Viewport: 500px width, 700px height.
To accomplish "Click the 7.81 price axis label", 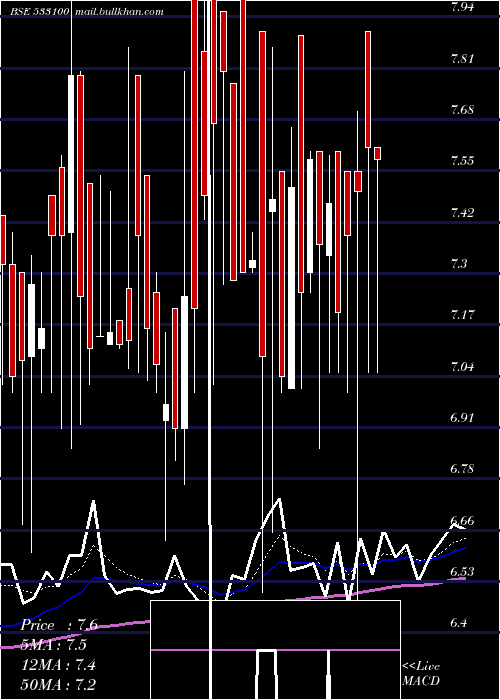I will coord(462,58).
